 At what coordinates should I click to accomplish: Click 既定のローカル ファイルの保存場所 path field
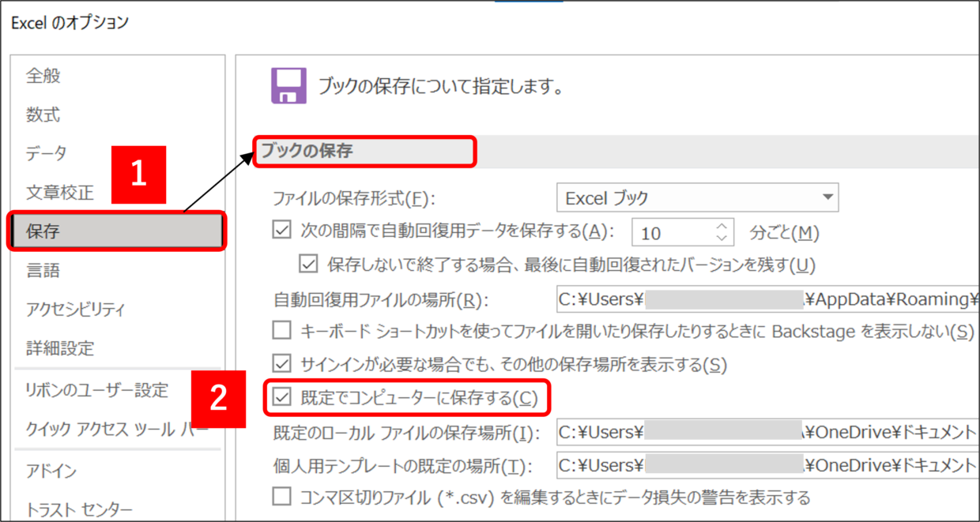(x=768, y=433)
